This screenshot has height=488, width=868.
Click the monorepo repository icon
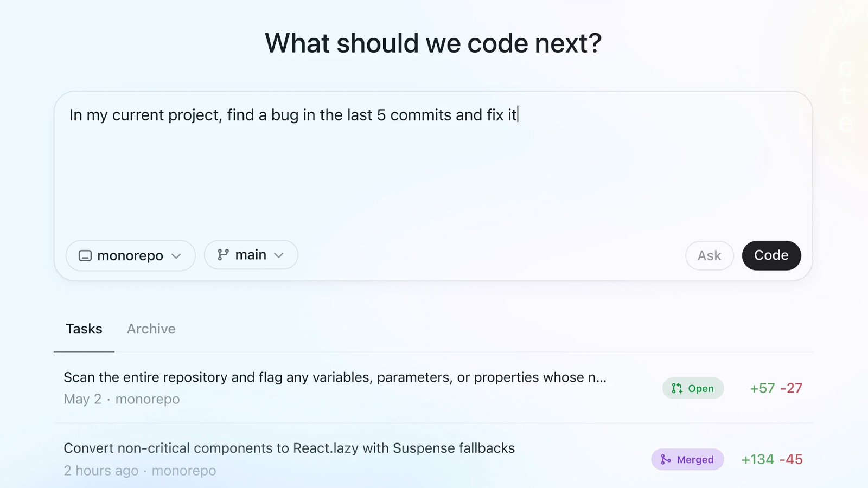(85, 255)
